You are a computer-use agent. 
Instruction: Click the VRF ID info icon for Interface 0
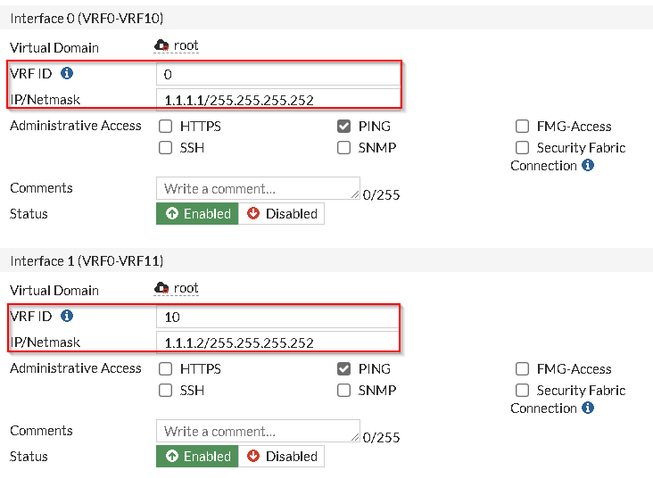coord(67,74)
